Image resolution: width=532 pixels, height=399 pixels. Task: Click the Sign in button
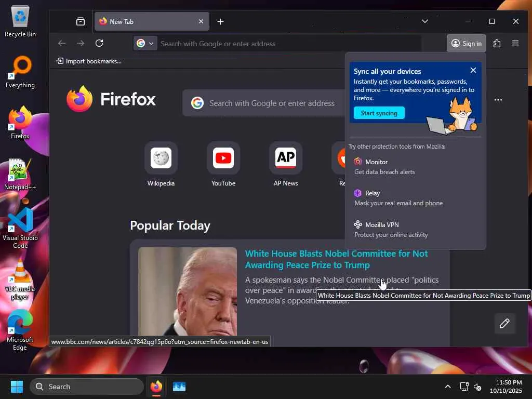pos(467,44)
